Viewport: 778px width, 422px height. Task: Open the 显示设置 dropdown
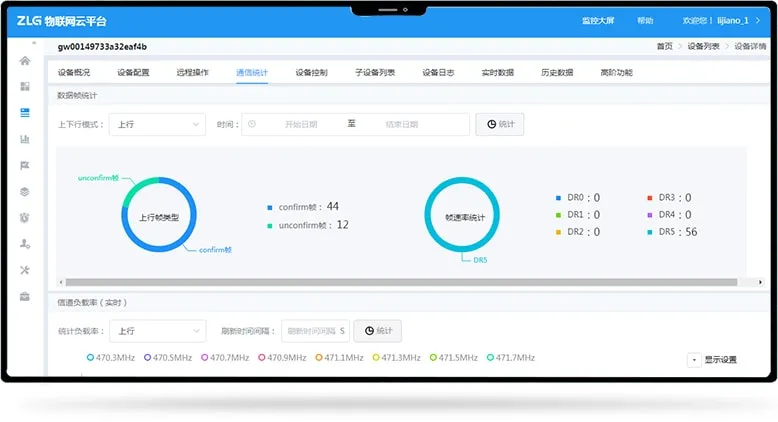pyautogui.click(x=713, y=360)
